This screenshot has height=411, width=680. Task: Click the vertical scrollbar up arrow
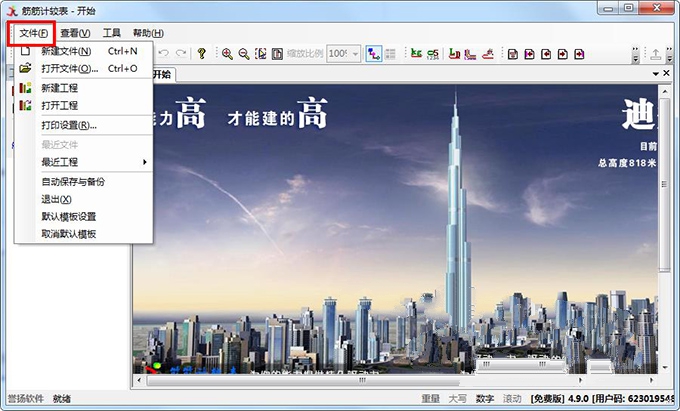coord(664,91)
